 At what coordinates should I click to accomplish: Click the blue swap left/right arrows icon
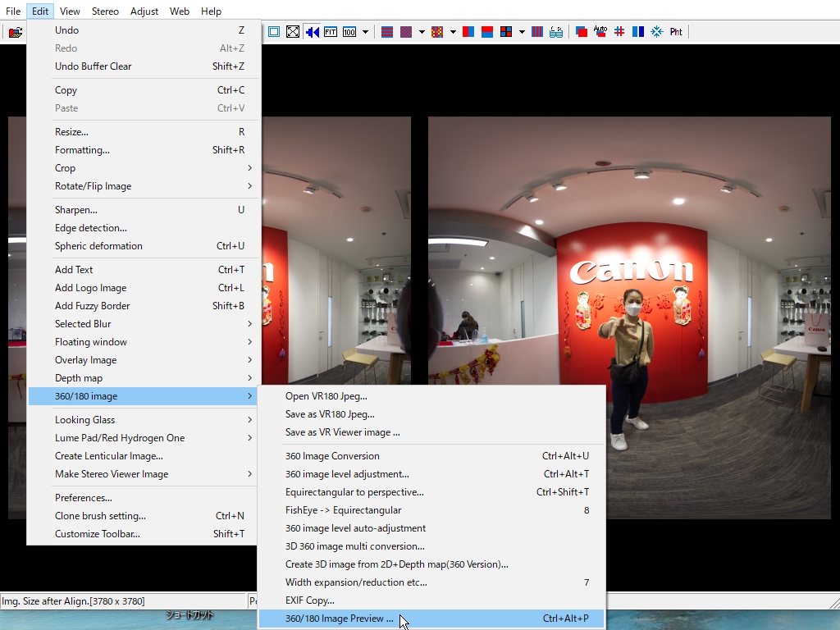pyautogui.click(x=312, y=32)
